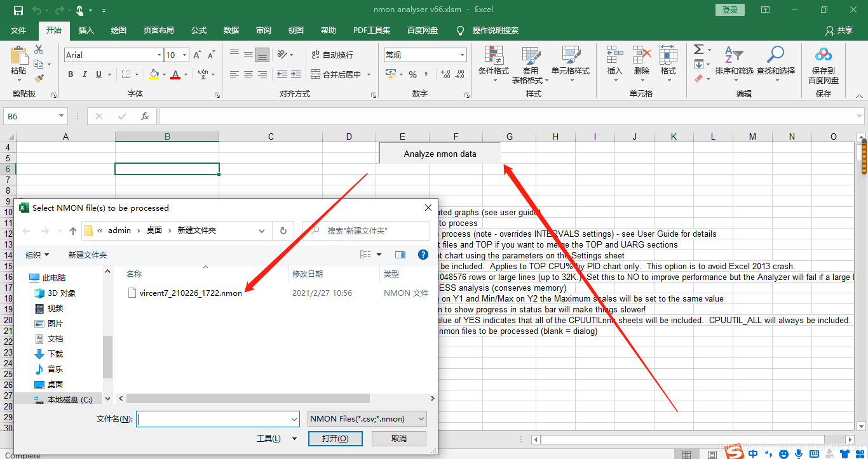Screen dimensions: 868x459
Task: Toggle Wrap Text (自动换行)
Action: tap(332, 55)
